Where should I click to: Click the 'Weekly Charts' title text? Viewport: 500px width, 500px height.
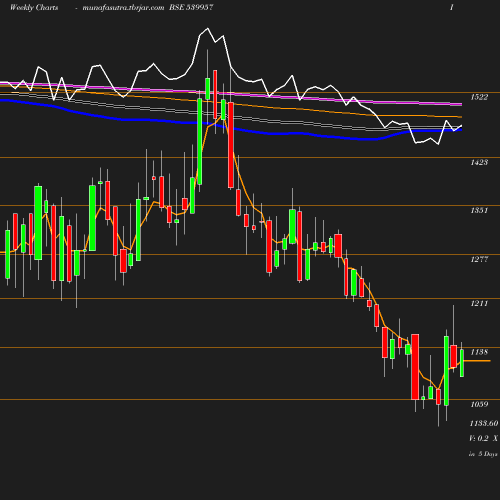(34, 8)
